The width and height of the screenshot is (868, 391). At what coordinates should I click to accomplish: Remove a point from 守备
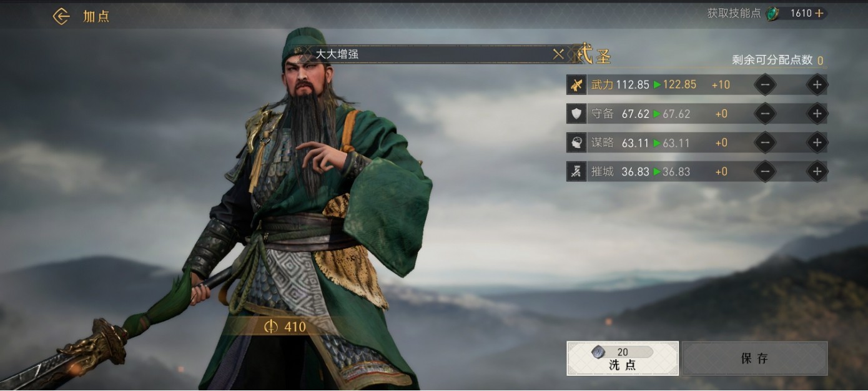tap(765, 114)
